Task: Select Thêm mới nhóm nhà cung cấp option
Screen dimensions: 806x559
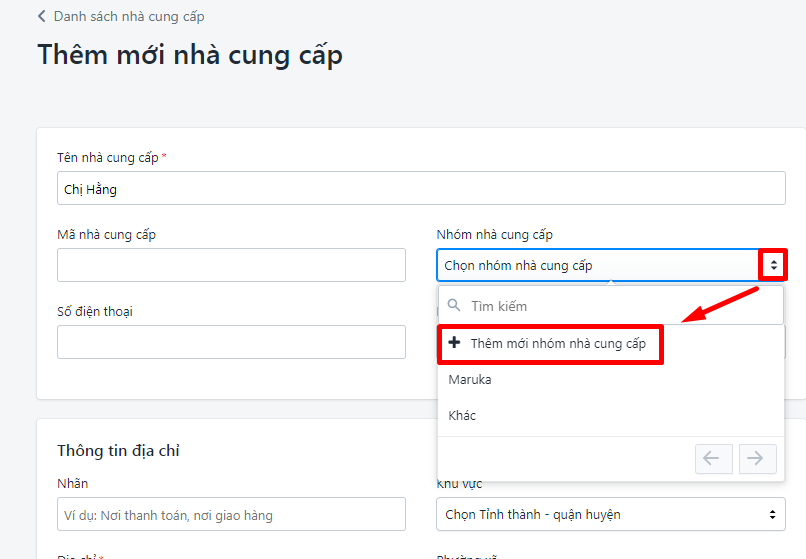Action: click(558, 344)
